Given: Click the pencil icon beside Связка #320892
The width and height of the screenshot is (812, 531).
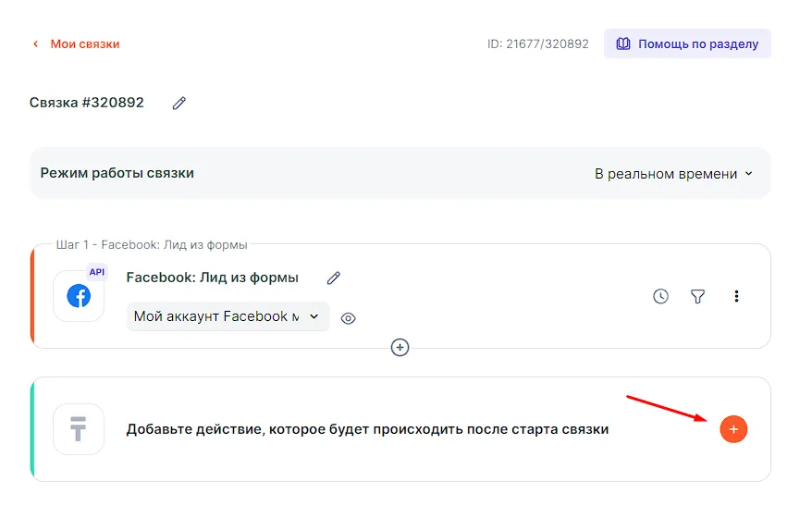Looking at the screenshot, I should 179,104.
